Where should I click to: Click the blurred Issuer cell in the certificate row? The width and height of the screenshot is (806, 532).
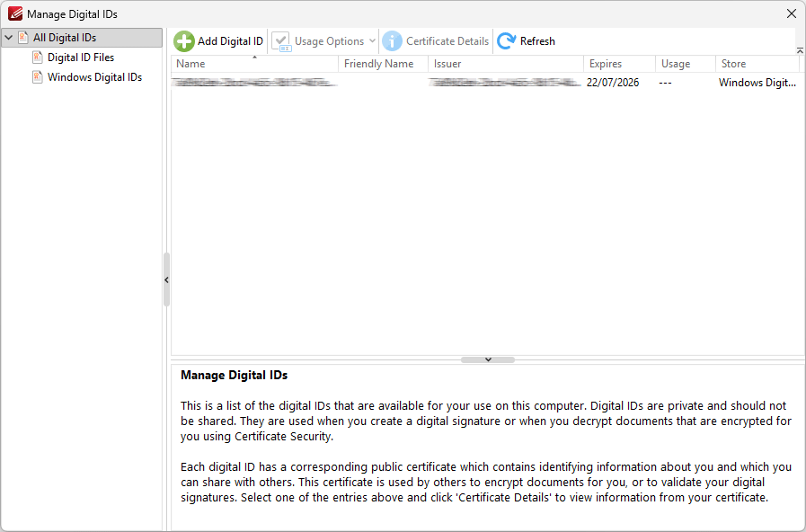click(506, 83)
